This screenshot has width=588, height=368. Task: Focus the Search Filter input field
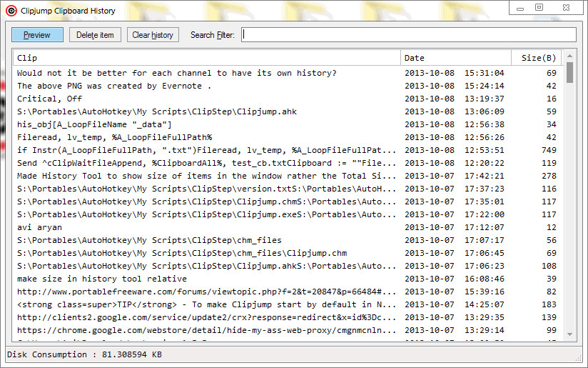pyautogui.click(x=408, y=35)
